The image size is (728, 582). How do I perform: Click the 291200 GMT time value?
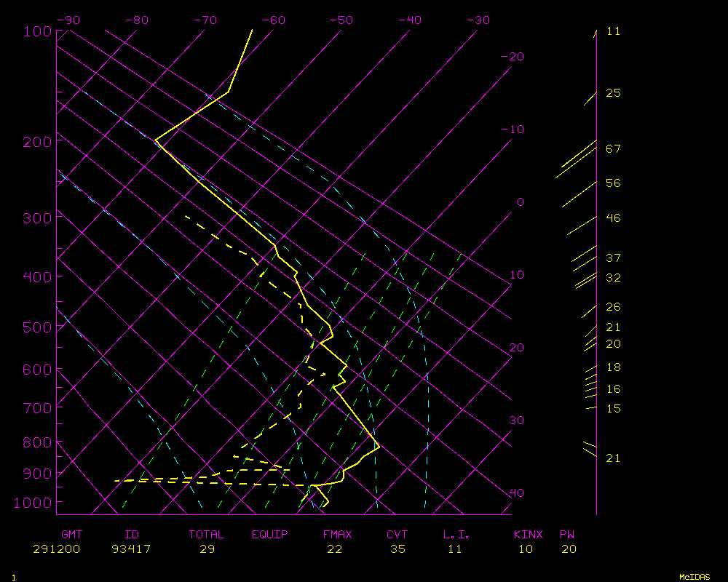56,549
